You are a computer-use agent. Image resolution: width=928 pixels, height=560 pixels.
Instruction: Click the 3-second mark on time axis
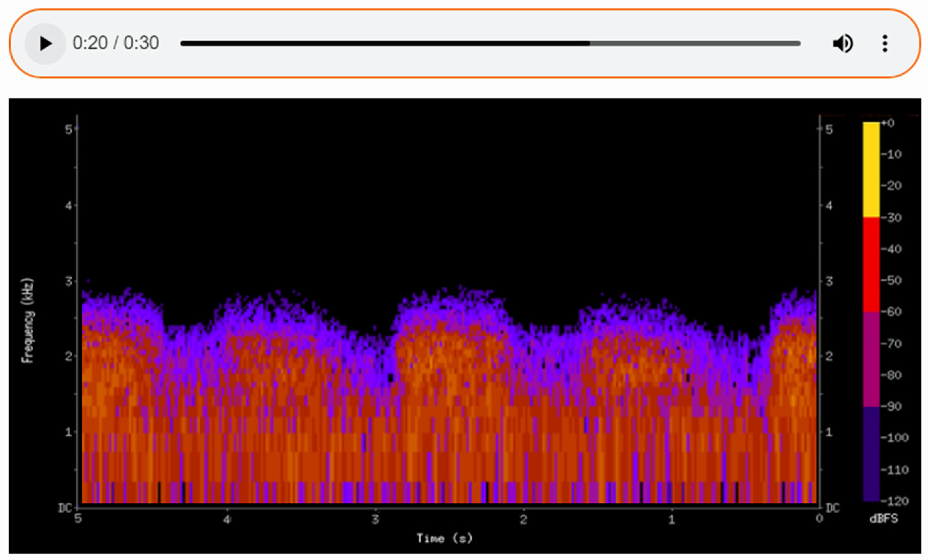click(x=375, y=519)
